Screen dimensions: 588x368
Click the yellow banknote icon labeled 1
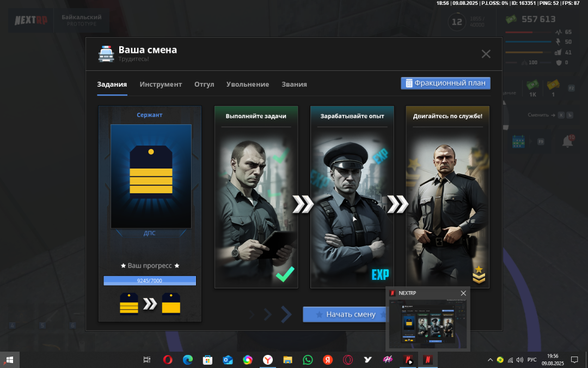point(553,85)
